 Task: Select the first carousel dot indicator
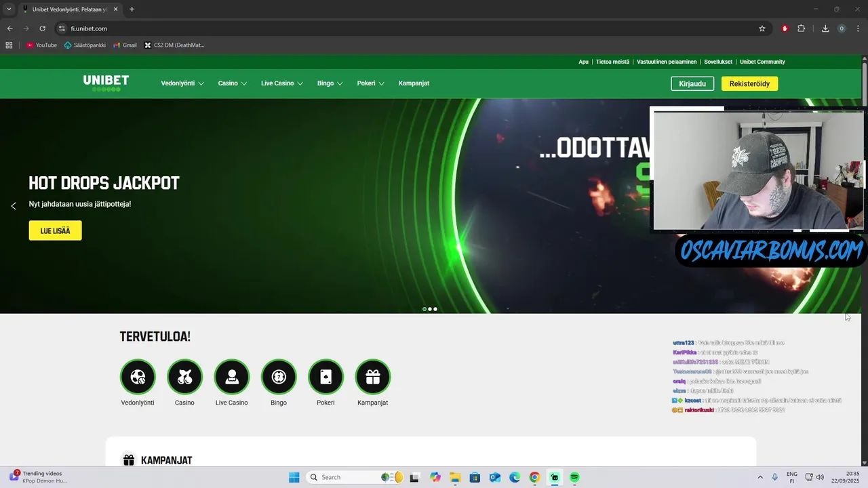tap(425, 309)
